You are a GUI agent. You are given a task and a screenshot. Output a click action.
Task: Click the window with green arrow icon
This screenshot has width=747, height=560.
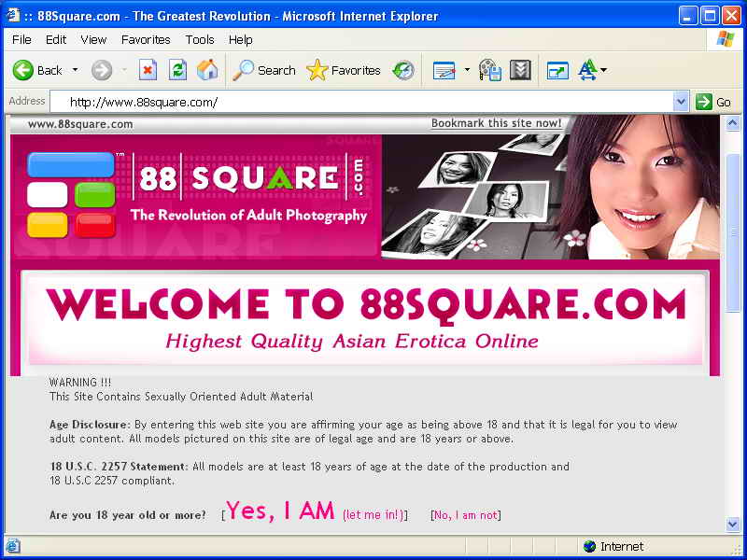[x=557, y=71]
